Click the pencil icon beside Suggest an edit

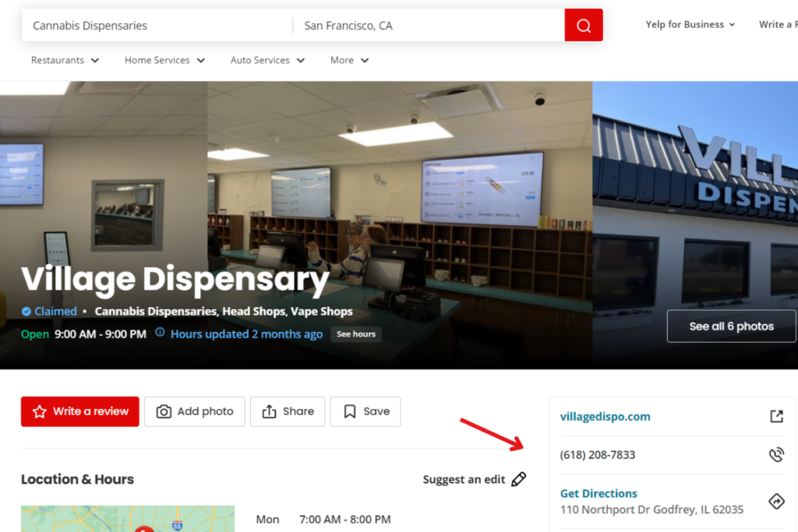(x=518, y=479)
